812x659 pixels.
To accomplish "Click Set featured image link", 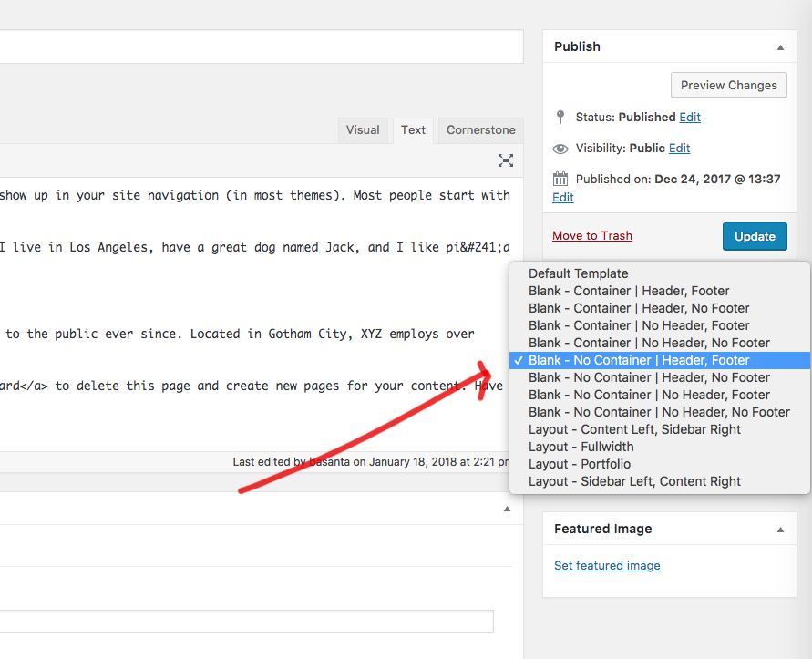I will [x=607, y=565].
